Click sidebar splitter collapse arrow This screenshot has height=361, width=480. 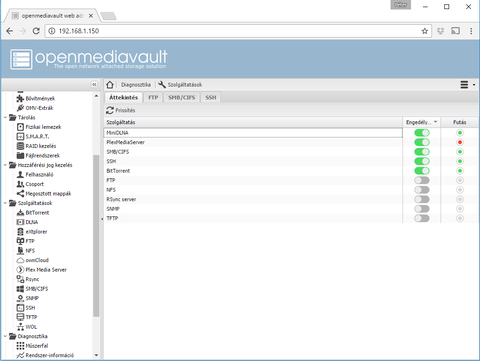coord(102,219)
